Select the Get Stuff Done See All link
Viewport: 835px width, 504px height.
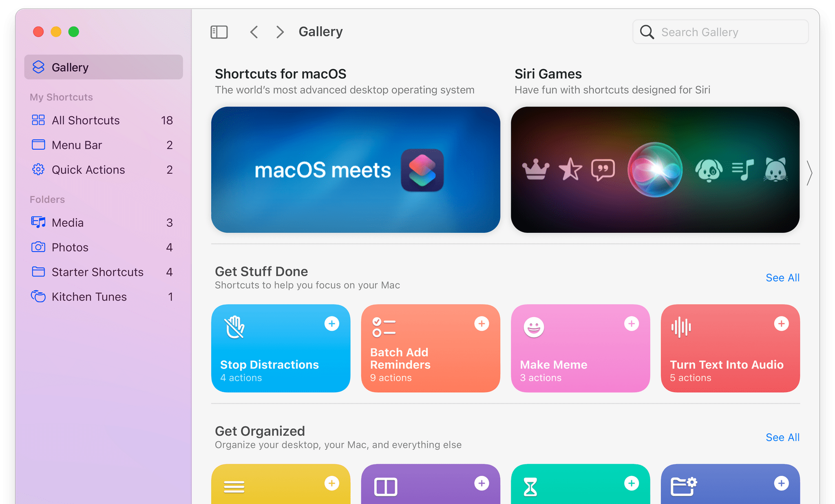781,277
